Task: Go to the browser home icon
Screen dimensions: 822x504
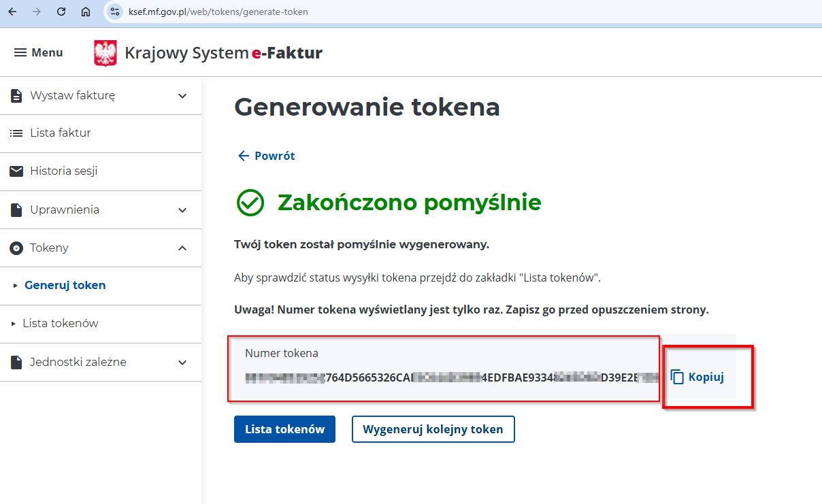Action: point(85,12)
